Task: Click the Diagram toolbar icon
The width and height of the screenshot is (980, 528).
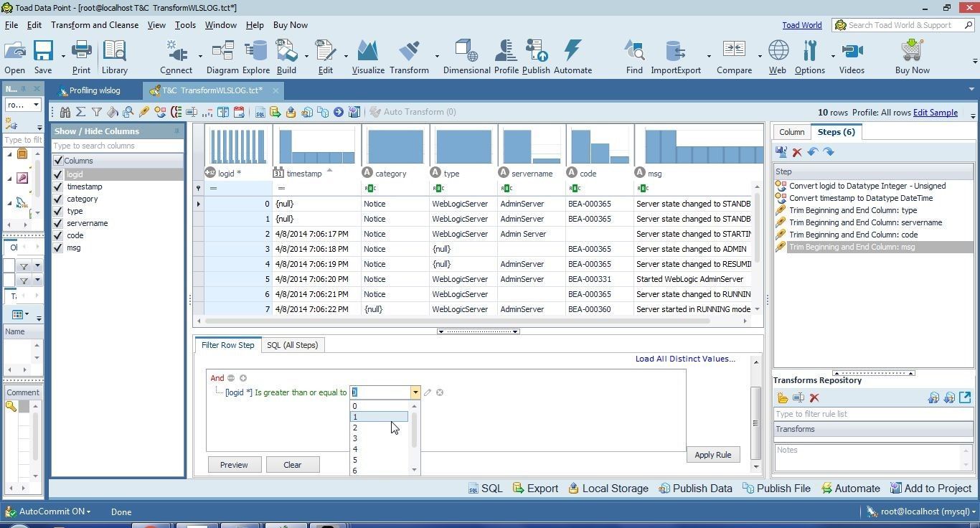Action: 222,57
